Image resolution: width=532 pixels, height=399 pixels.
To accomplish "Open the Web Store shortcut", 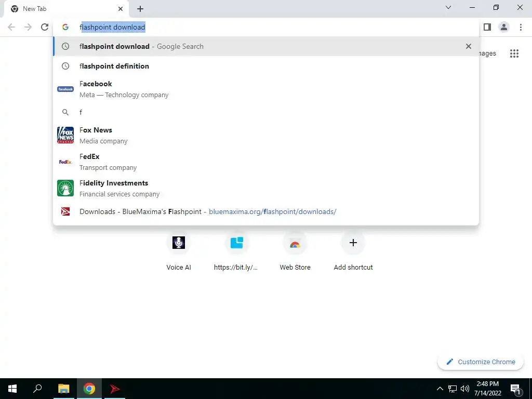I will pos(295,252).
